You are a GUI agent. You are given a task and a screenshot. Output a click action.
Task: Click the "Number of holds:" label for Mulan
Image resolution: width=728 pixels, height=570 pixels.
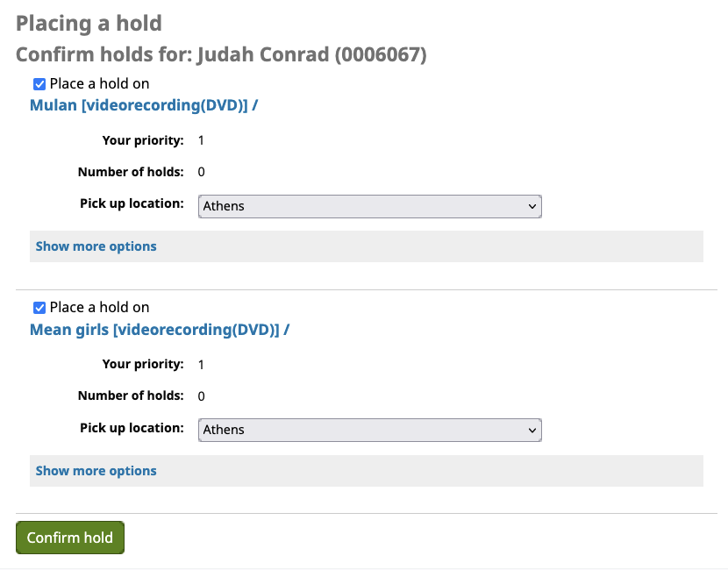tap(131, 172)
